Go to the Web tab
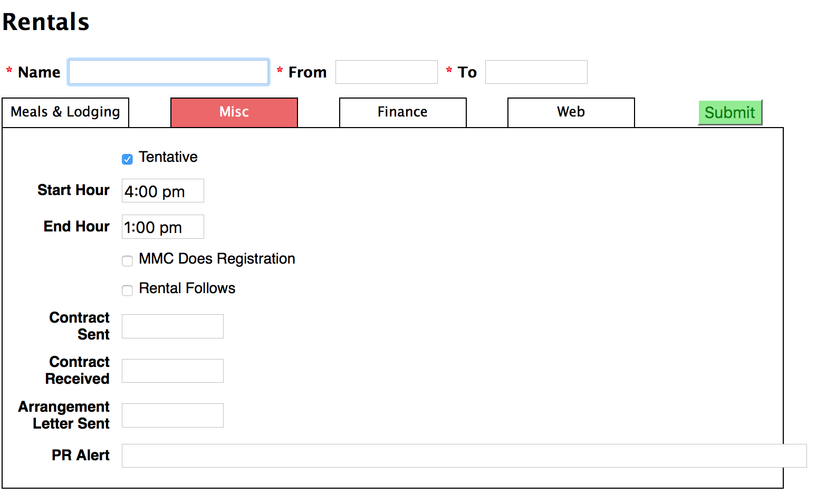 [x=571, y=112]
